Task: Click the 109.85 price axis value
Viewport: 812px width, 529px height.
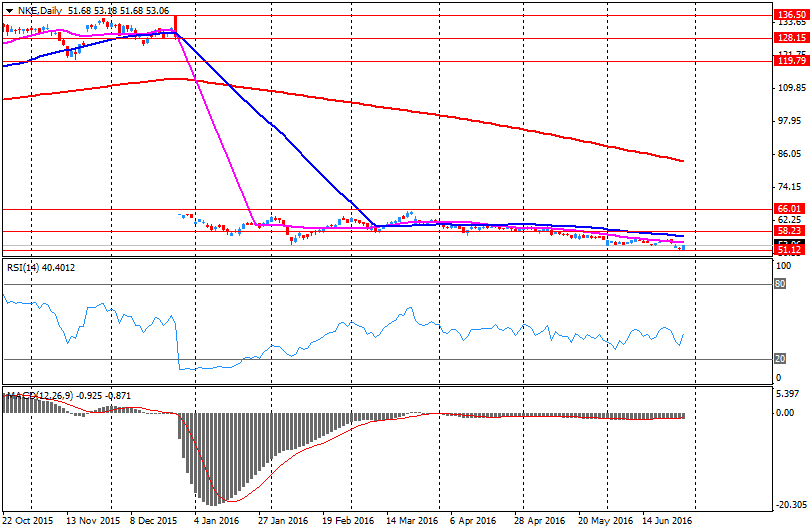Action: pos(792,87)
